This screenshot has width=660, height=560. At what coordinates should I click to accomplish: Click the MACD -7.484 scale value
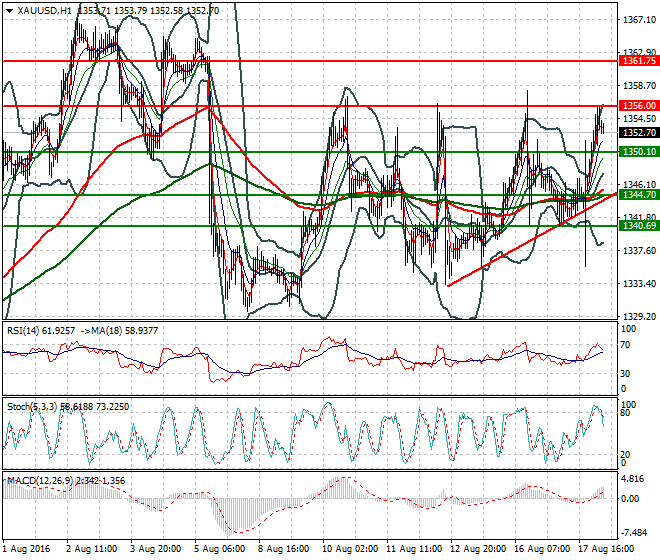tap(634, 533)
